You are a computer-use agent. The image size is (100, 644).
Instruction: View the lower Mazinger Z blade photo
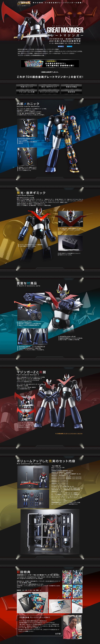coord(26,415)
